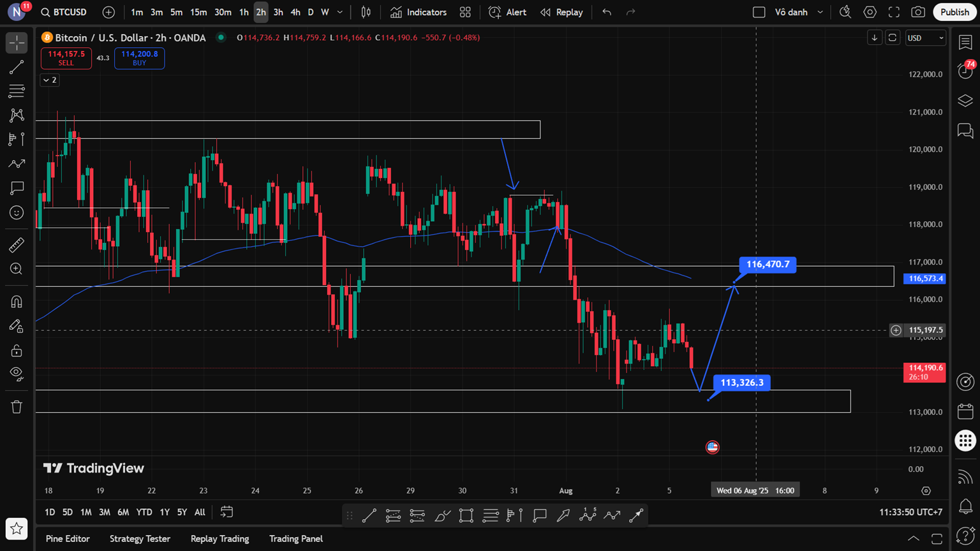
Task: Open the Fibonacci retracement tools
Action: [17, 91]
